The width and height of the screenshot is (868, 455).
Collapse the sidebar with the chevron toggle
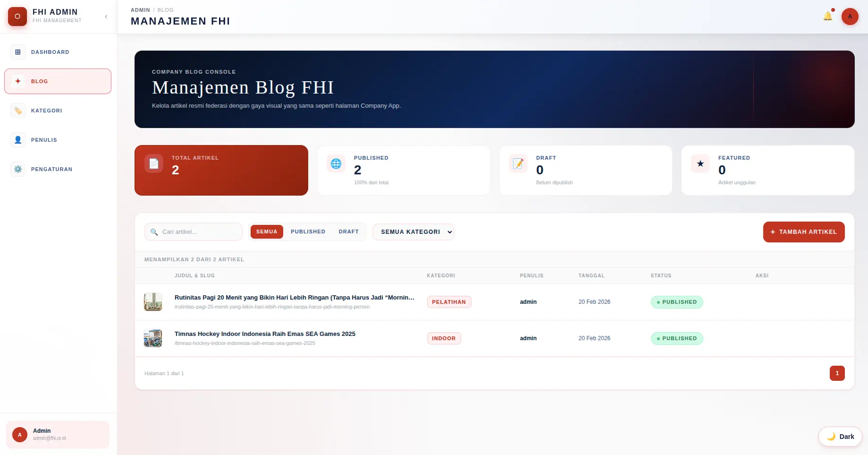(106, 17)
